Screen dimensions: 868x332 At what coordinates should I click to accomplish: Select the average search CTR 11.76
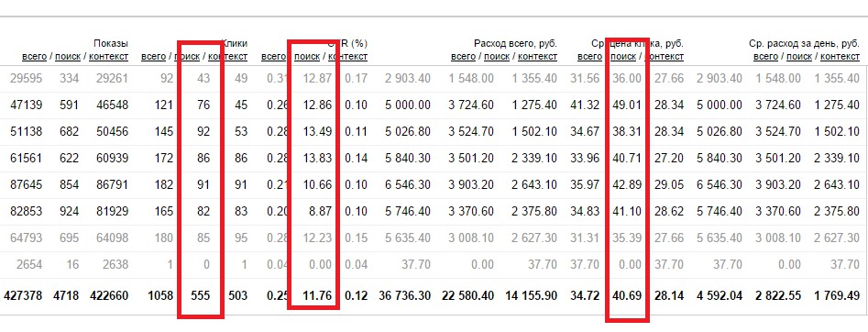pyautogui.click(x=317, y=296)
